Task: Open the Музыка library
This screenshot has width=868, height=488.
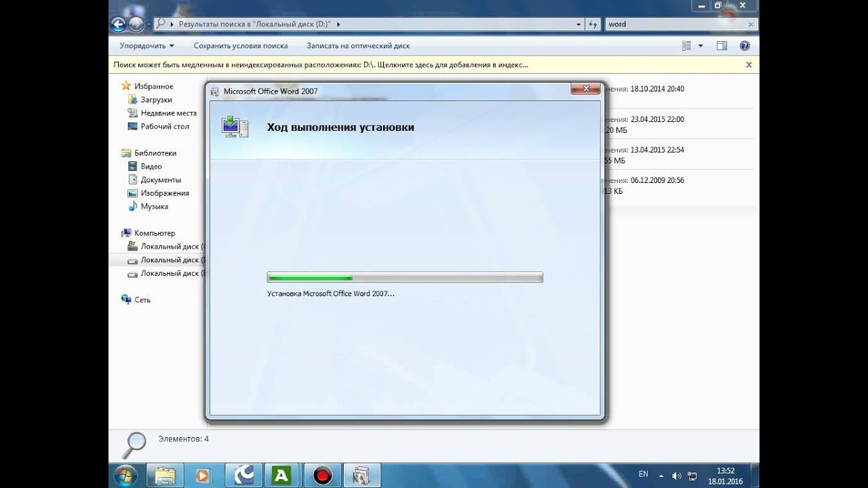Action: tap(155, 206)
